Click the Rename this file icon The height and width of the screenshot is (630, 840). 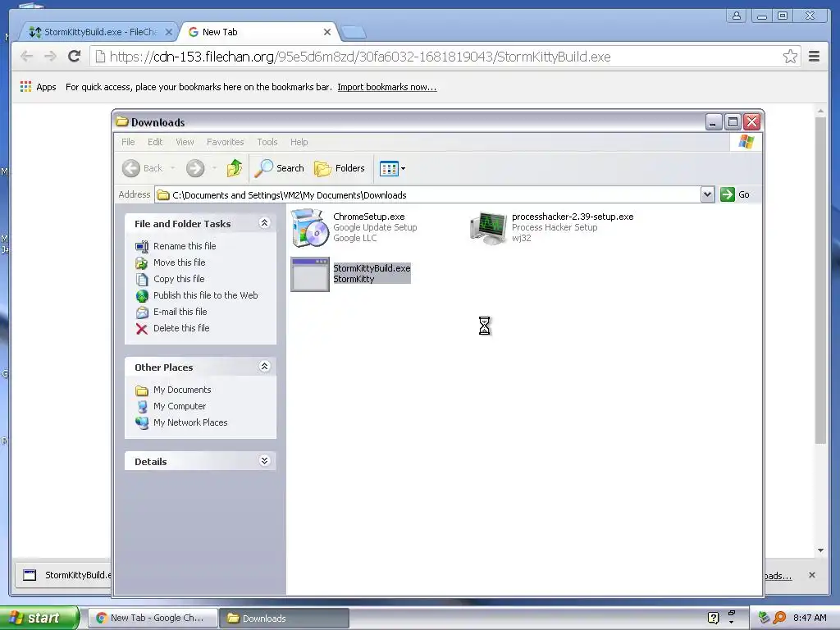pos(141,246)
